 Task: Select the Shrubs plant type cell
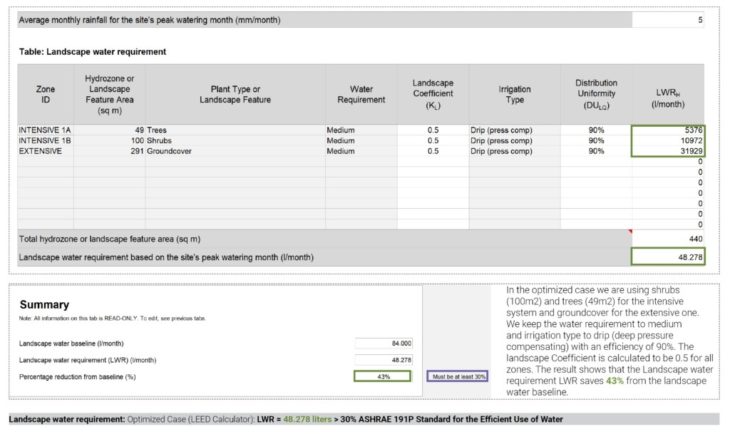(234, 141)
